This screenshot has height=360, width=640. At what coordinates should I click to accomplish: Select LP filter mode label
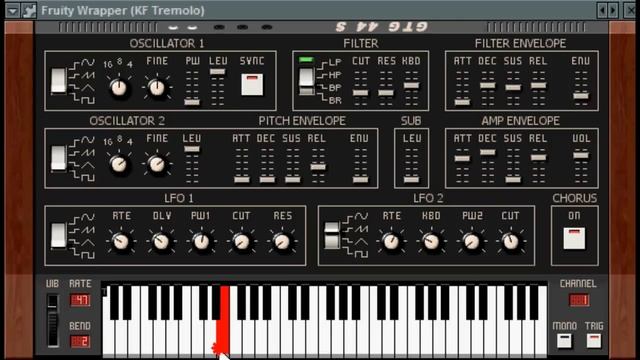point(335,62)
